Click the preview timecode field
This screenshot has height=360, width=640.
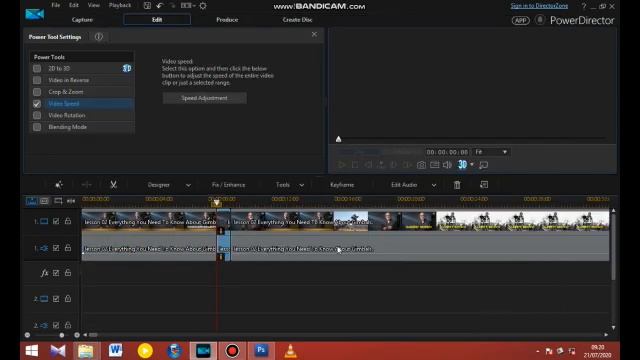tap(447, 152)
